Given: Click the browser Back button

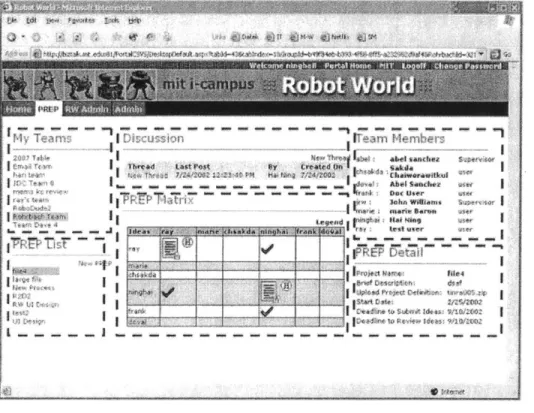Looking at the screenshot, I should click(12, 37).
